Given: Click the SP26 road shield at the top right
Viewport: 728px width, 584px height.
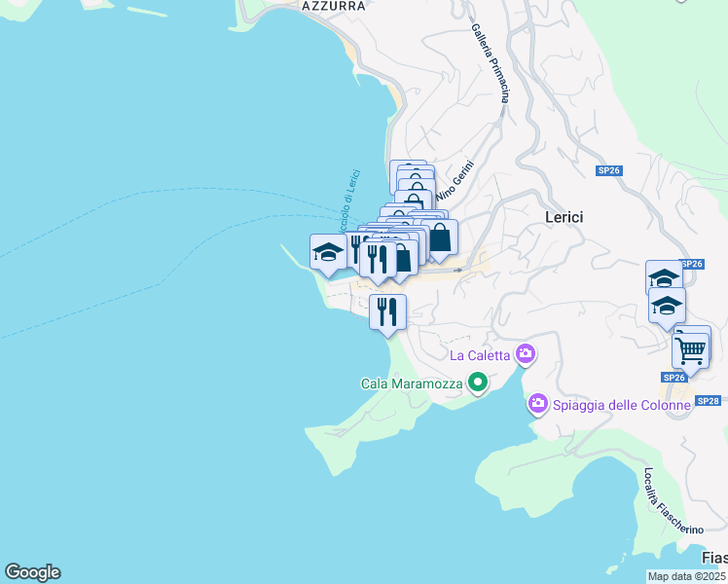Looking at the screenshot, I should pos(608,170).
